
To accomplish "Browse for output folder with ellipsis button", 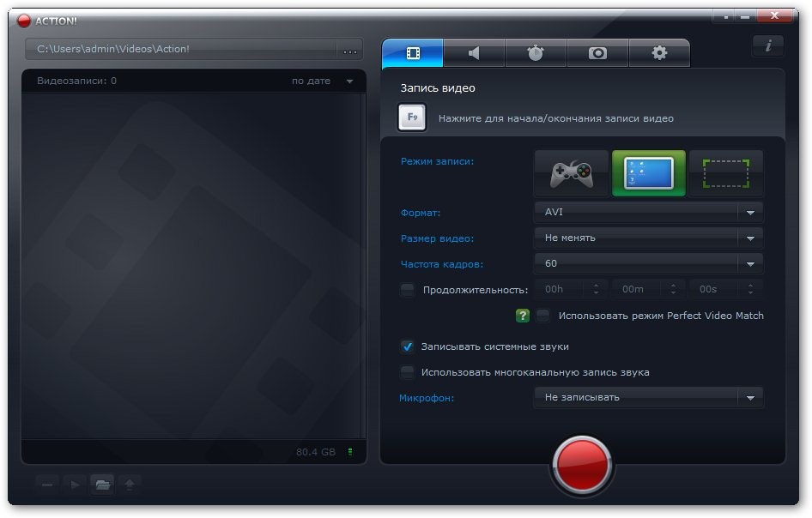I will 350,51.
